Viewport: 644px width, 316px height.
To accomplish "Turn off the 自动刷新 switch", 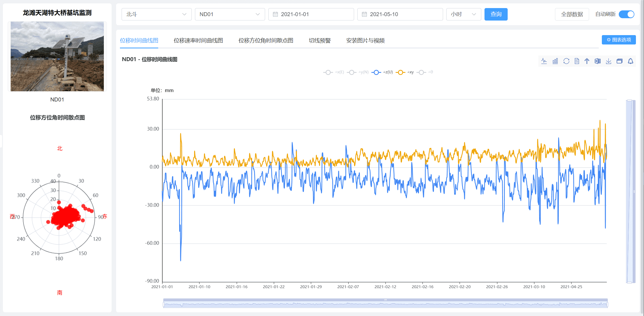I will tap(627, 14).
